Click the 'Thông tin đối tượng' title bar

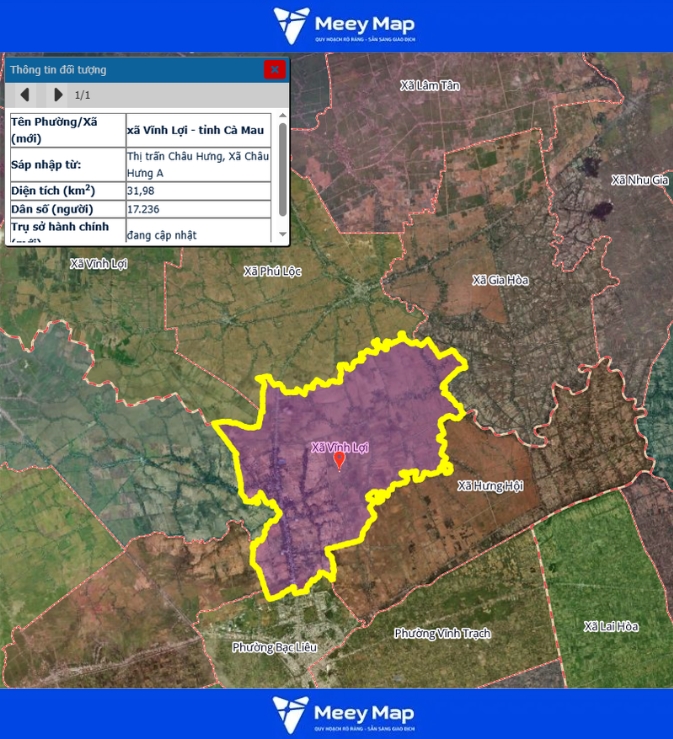tap(130, 69)
